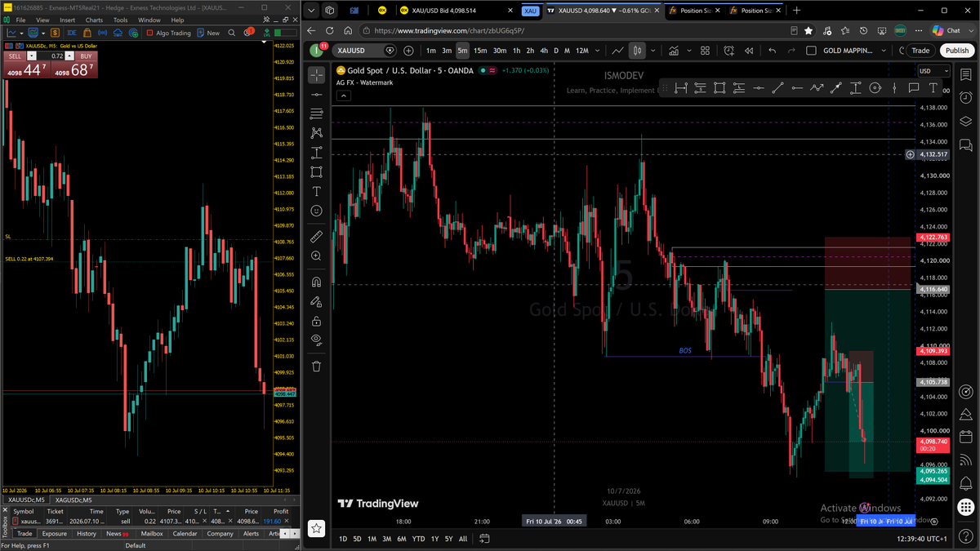Click the trash icon to remove drawings
Viewport: 980px width, 551px height.
coord(316,367)
